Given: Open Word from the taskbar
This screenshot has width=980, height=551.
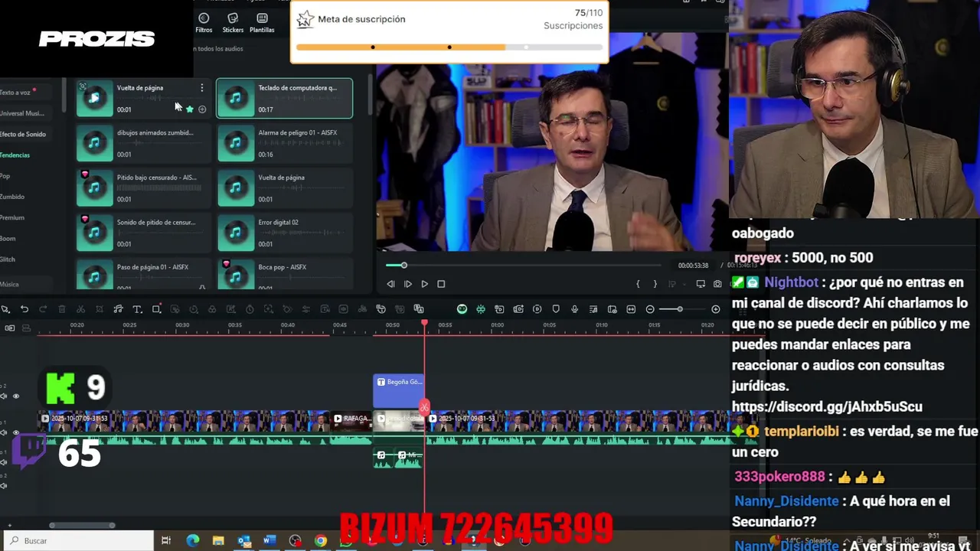Looking at the screenshot, I should [x=269, y=541].
